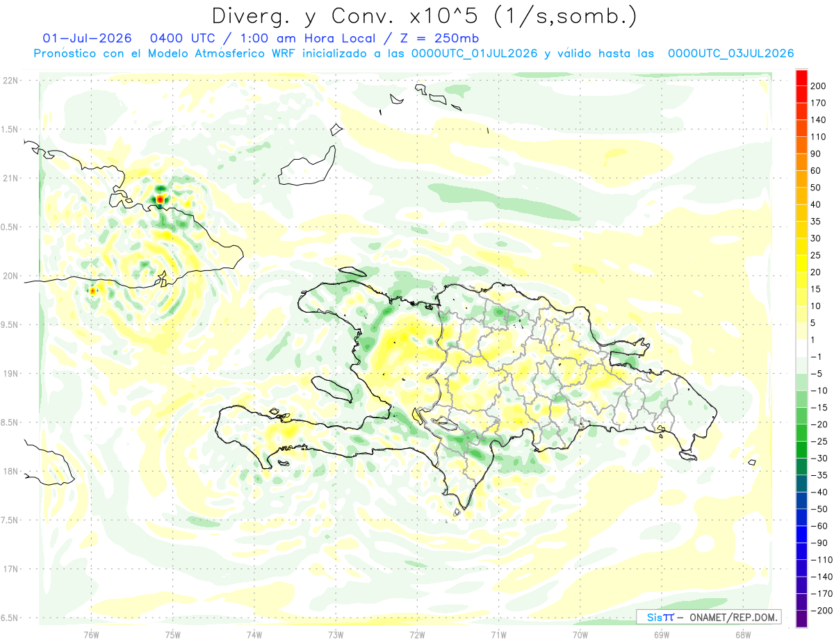Click the '74W' longitude label
This screenshot has height=644, width=834.
coord(254,634)
